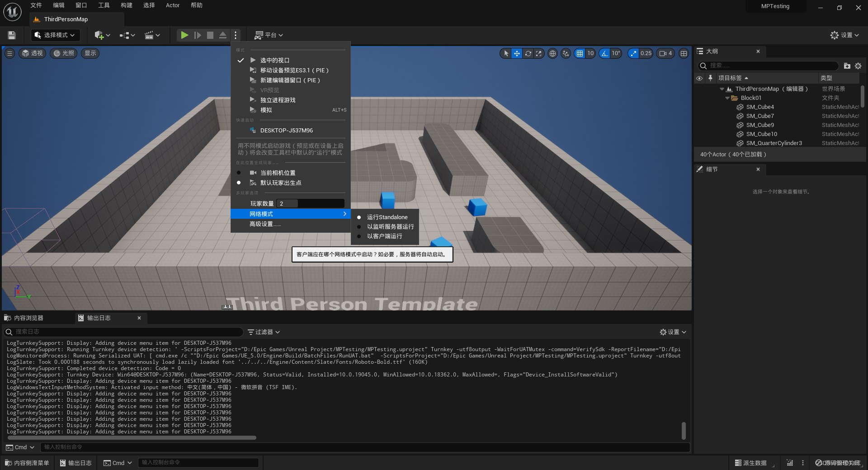The image size is (868, 470).
Task: Toggle surface snapping icon in viewport
Action: point(566,53)
